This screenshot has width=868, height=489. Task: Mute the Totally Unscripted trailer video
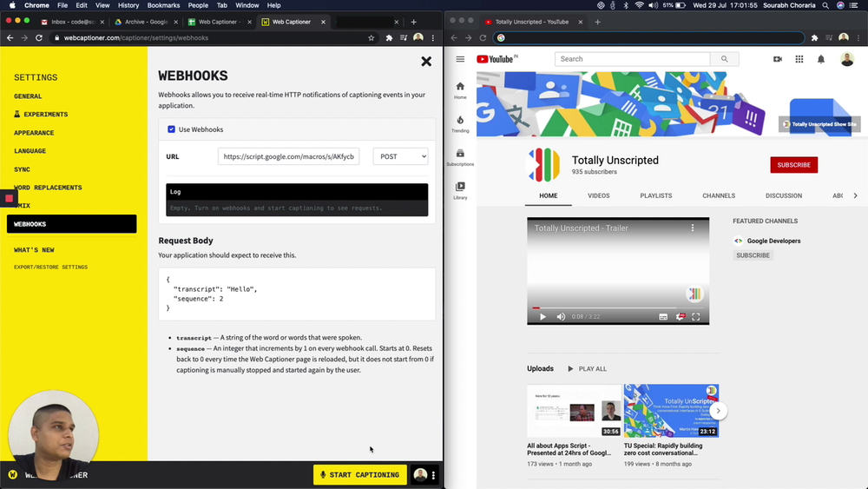(x=561, y=317)
